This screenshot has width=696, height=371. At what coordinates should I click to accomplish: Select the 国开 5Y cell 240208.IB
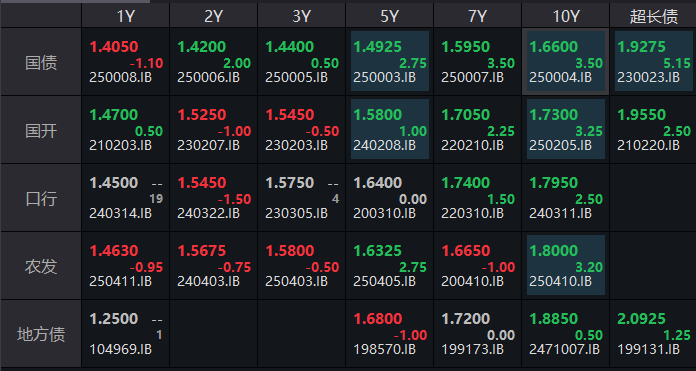[390, 129]
